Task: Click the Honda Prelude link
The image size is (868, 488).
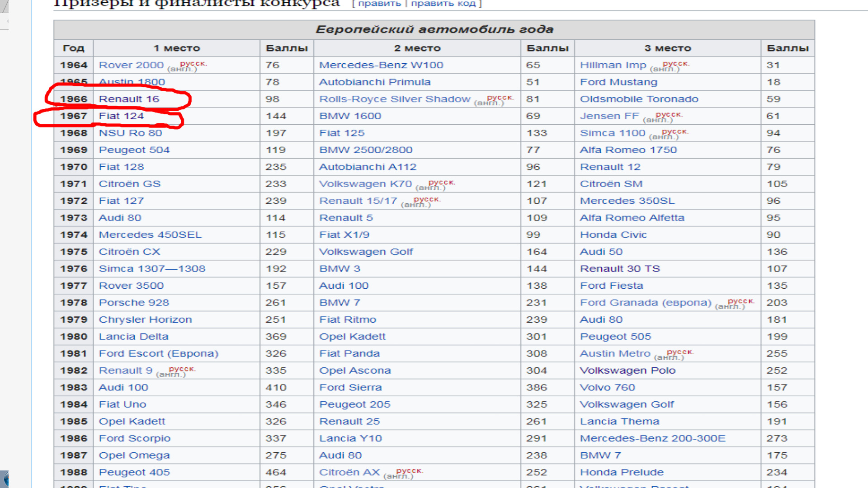Action: tap(622, 472)
